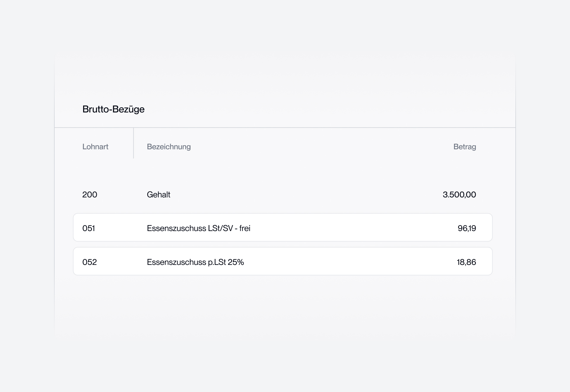Screen dimensions: 570x392
Task: Click the 96,19 amount value
Action: pyautogui.click(x=467, y=228)
